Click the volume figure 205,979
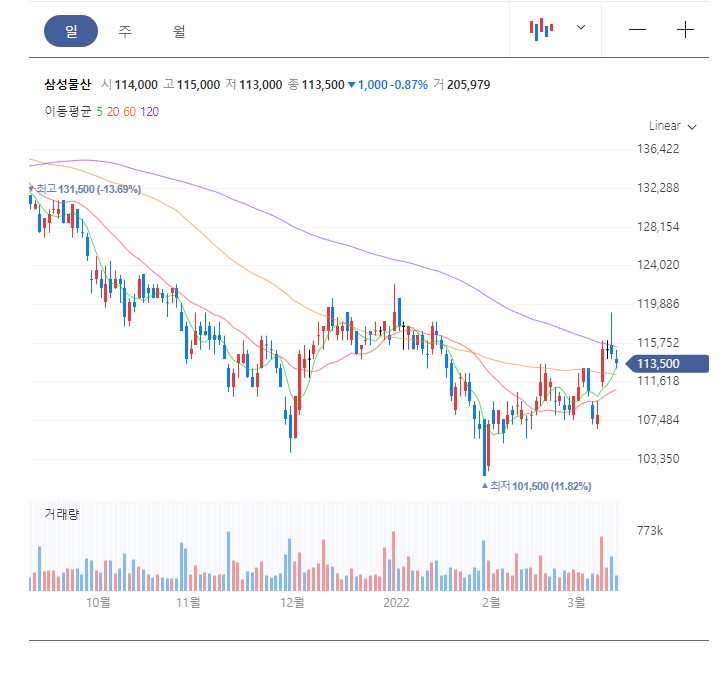Viewport: 723px width, 693px height. [x=468, y=85]
